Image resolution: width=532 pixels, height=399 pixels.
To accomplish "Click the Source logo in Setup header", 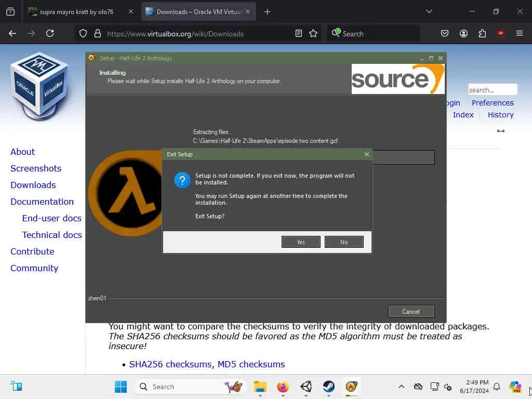I will [397, 79].
